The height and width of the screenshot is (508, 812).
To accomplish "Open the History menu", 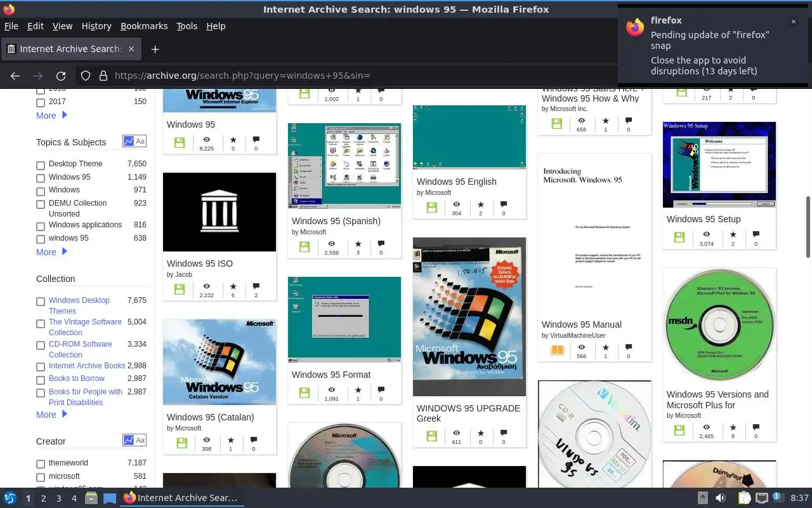I will coord(96,26).
